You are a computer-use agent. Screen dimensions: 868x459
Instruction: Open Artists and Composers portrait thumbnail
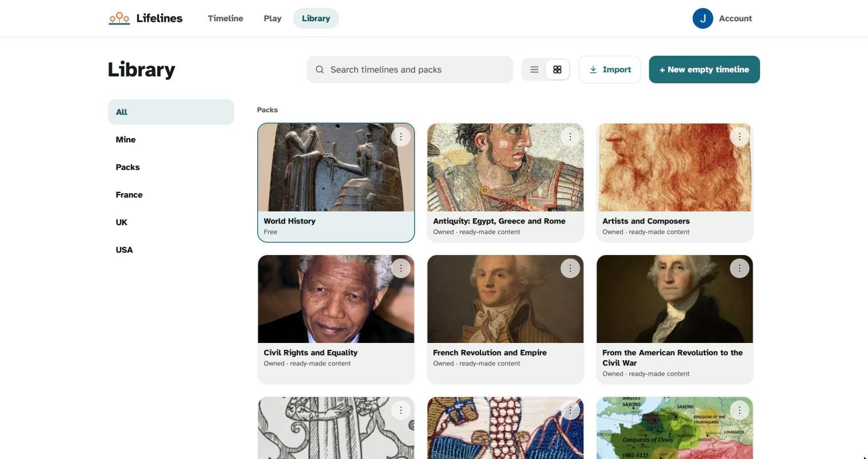click(675, 167)
